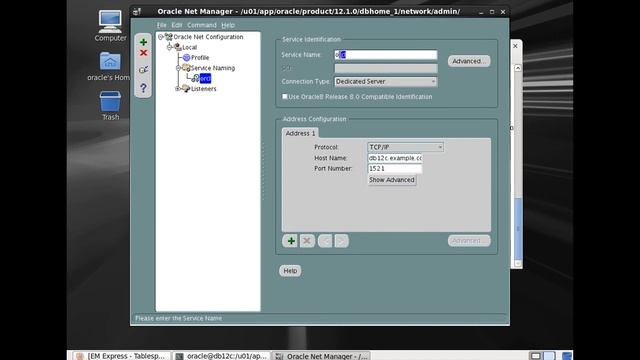Collapse the Service Naming node
Screen dimensions: 640x360
(x=178, y=68)
